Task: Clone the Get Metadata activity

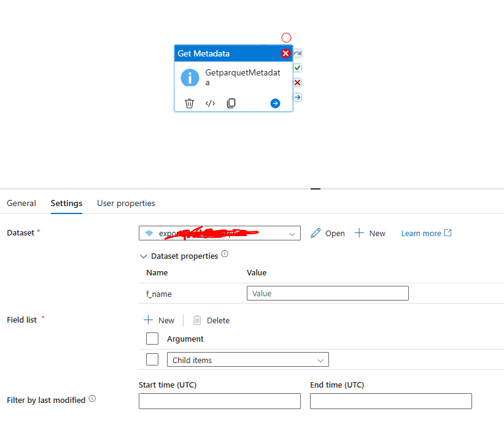Action: (231, 103)
